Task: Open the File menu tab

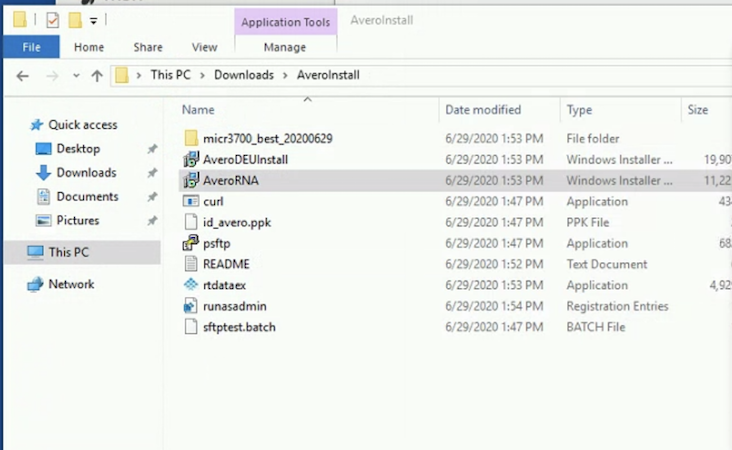Action: tap(31, 47)
